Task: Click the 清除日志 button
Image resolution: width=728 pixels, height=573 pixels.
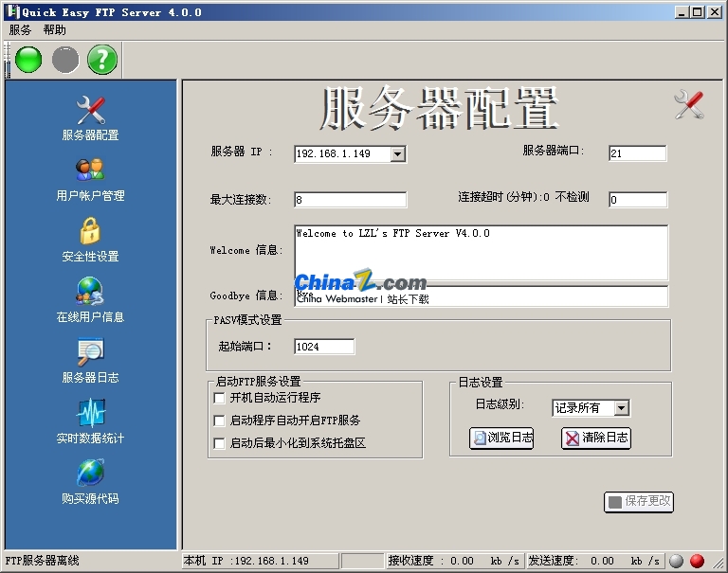Action: pyautogui.click(x=596, y=438)
